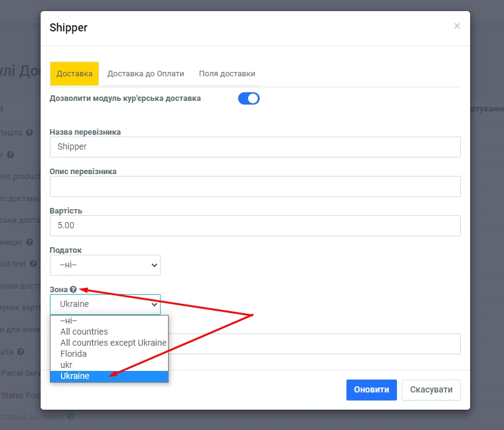Image resolution: width=504 pixels, height=430 pixels.
Task: Toggle the courier delivery module switch
Action: click(x=249, y=98)
